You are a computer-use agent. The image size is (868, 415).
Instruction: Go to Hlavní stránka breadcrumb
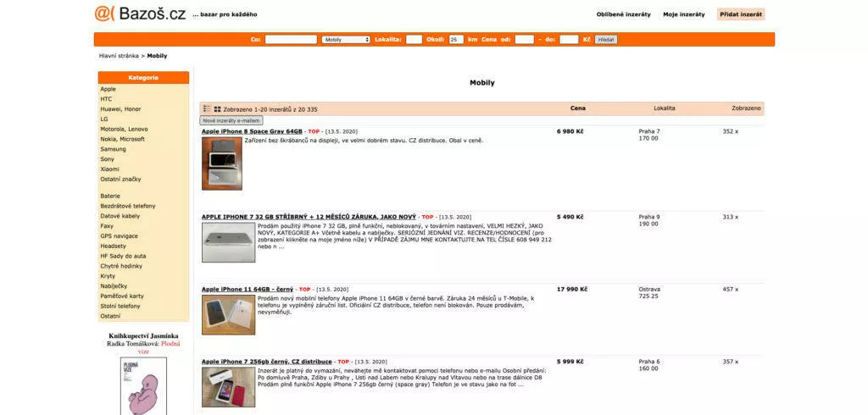click(x=119, y=56)
